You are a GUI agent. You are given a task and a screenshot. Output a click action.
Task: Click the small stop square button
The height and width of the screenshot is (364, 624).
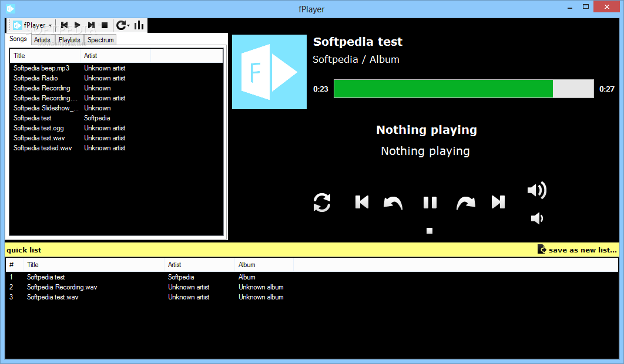click(x=430, y=231)
